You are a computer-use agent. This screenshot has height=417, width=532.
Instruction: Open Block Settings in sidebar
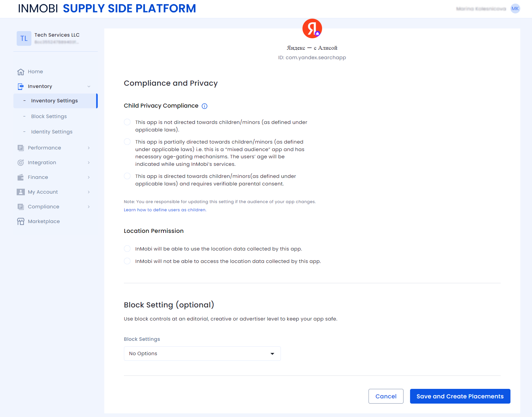[49, 116]
